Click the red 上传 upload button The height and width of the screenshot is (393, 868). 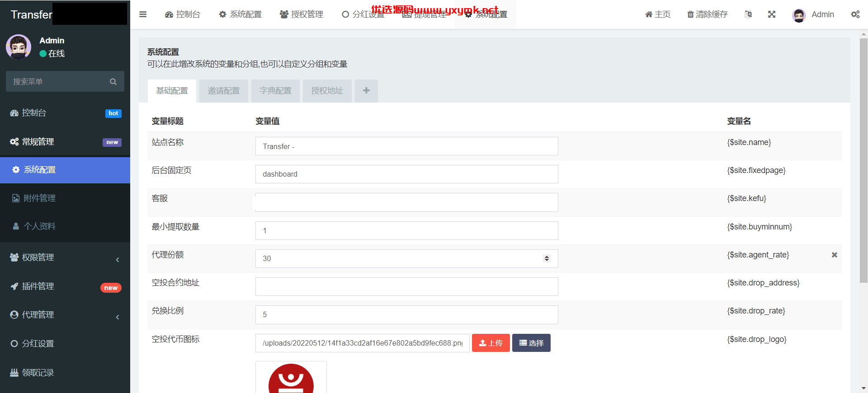(x=491, y=343)
